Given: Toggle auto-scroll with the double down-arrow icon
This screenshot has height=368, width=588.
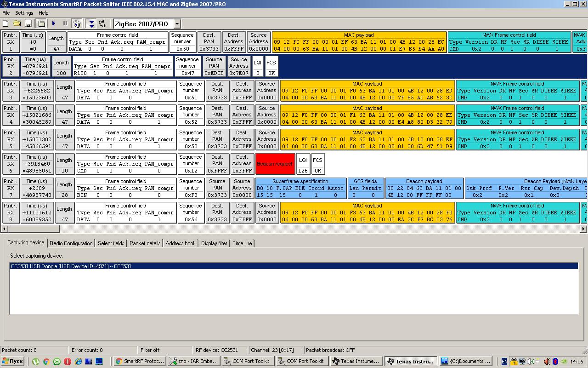Looking at the screenshot, I should (91, 23).
